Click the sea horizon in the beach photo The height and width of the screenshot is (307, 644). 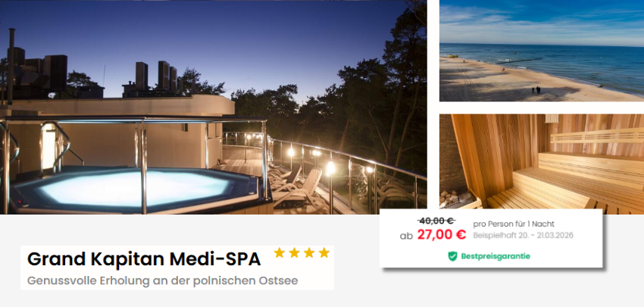point(542,45)
